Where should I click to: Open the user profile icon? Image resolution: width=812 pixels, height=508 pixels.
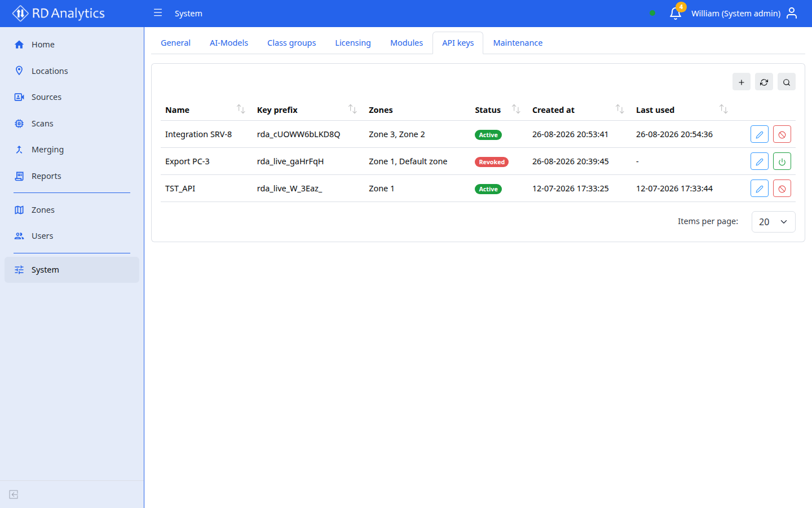point(792,13)
